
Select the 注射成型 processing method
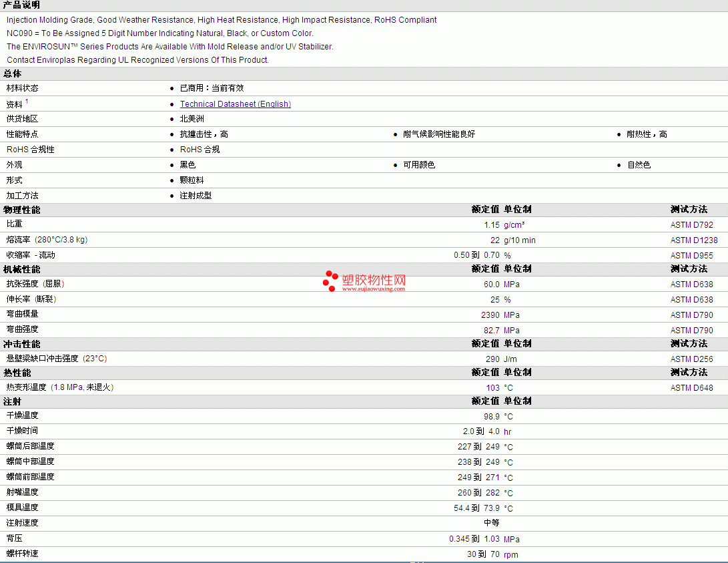[x=196, y=196]
